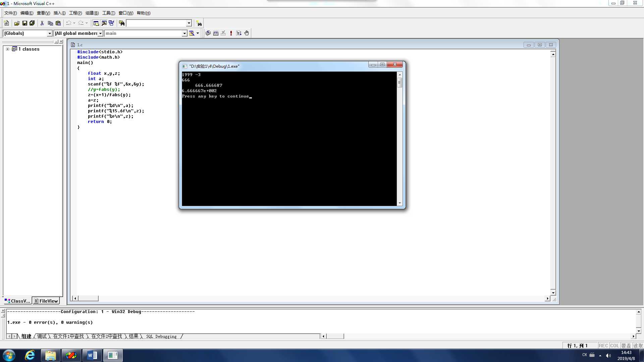Click the Compile icon
Image resolution: width=644 pixels, height=362 pixels.
(208, 33)
